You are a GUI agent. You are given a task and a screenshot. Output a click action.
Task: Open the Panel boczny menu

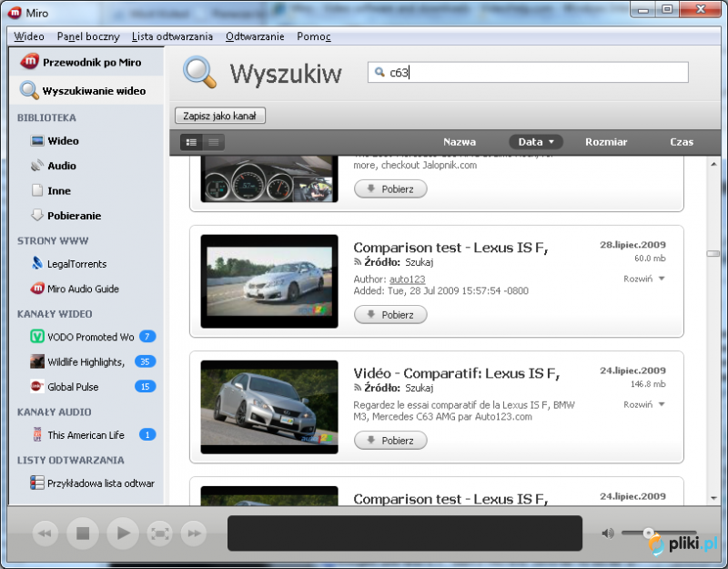click(x=88, y=36)
